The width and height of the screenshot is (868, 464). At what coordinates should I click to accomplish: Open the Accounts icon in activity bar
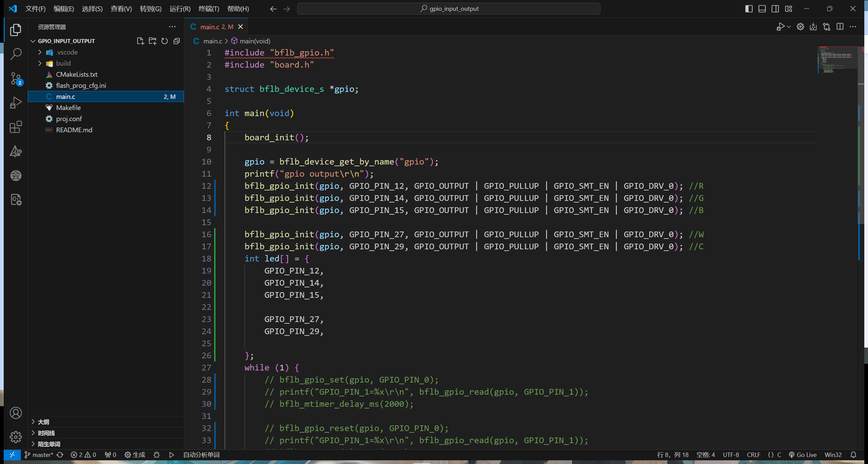tap(15, 413)
